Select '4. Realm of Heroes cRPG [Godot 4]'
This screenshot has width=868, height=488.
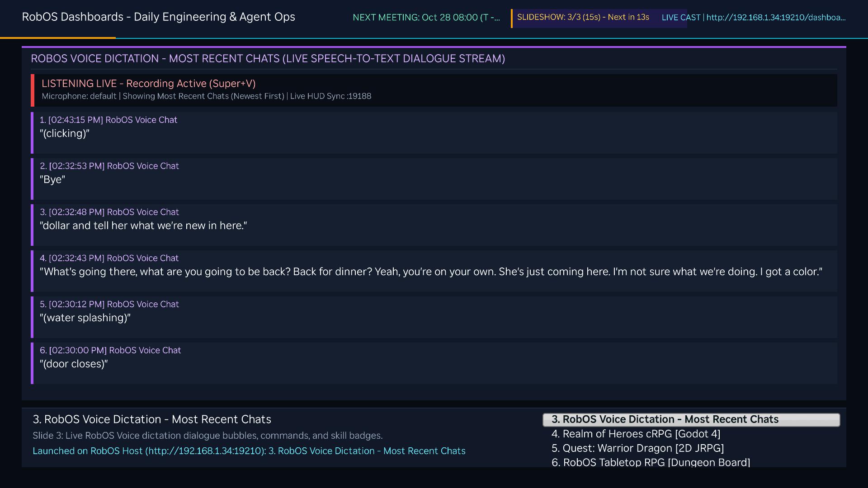636,434
